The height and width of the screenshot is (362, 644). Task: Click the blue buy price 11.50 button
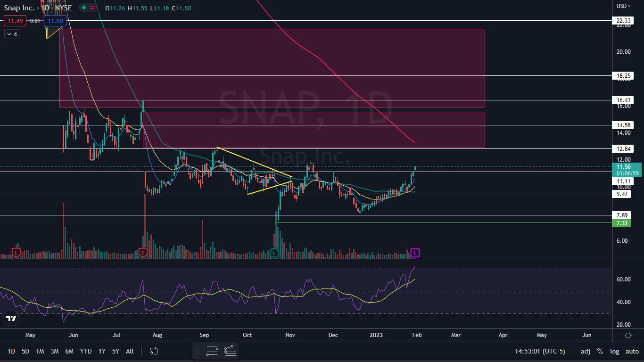pos(56,21)
